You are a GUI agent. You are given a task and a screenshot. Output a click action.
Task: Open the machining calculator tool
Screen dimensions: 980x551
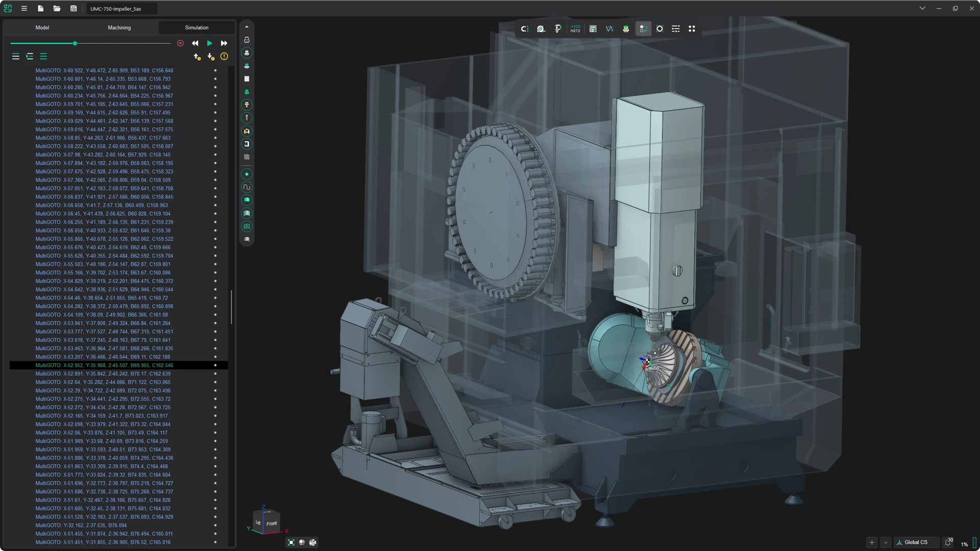(x=593, y=29)
